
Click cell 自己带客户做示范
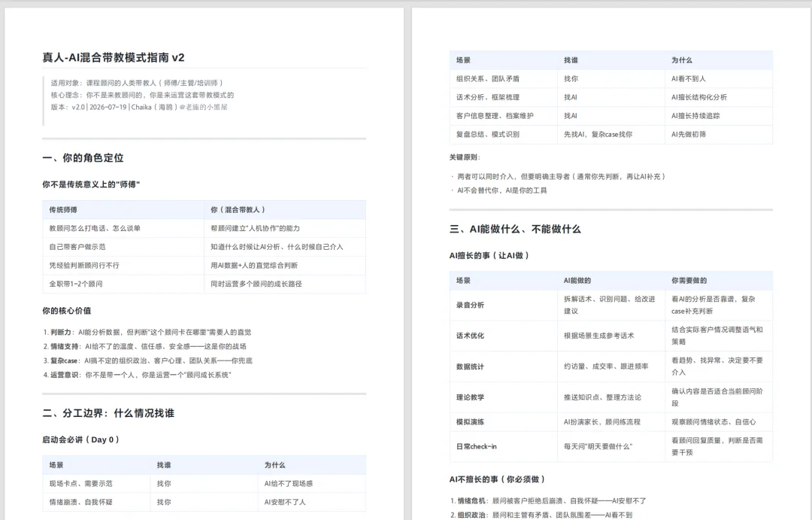(x=77, y=247)
